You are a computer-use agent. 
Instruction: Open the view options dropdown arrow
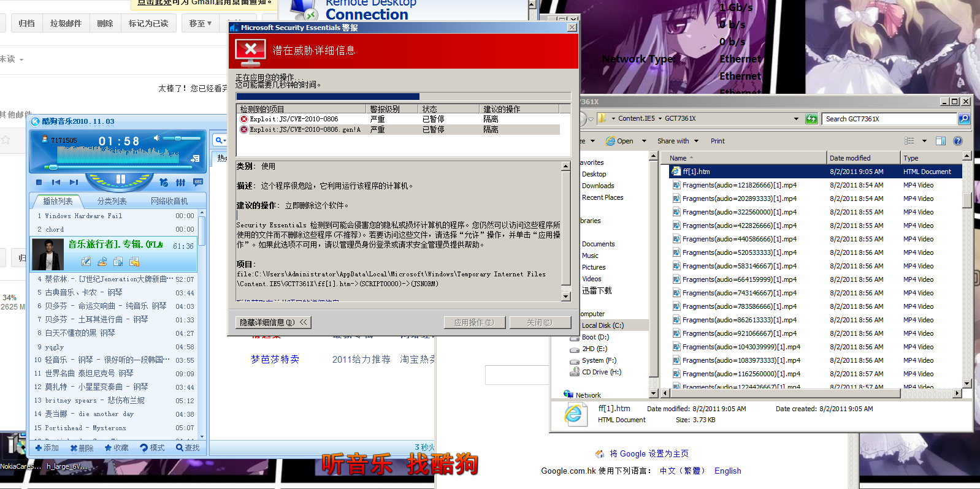tap(924, 141)
